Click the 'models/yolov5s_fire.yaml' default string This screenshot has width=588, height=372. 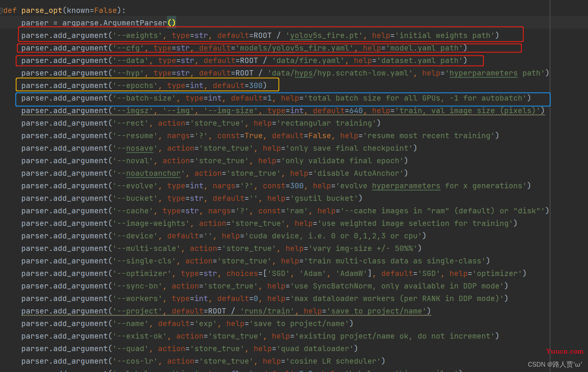295,48
